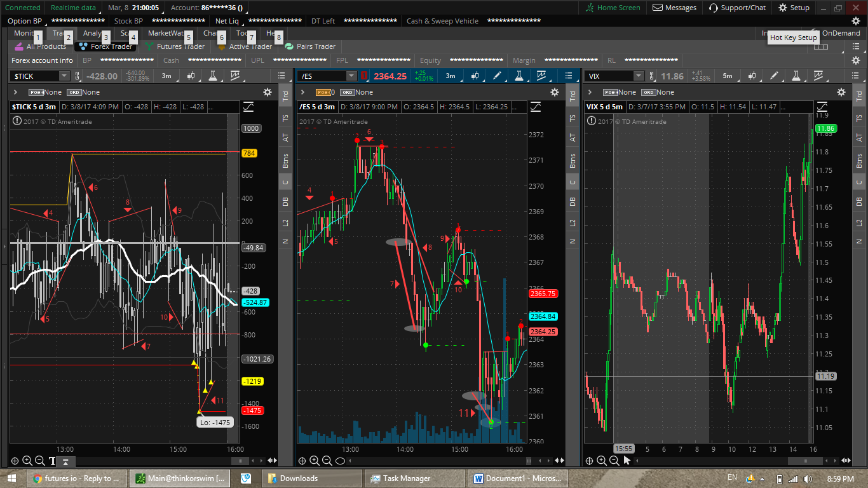Toggle AT side panel on VIX chart
The width and height of the screenshot is (868, 488).
point(860,137)
